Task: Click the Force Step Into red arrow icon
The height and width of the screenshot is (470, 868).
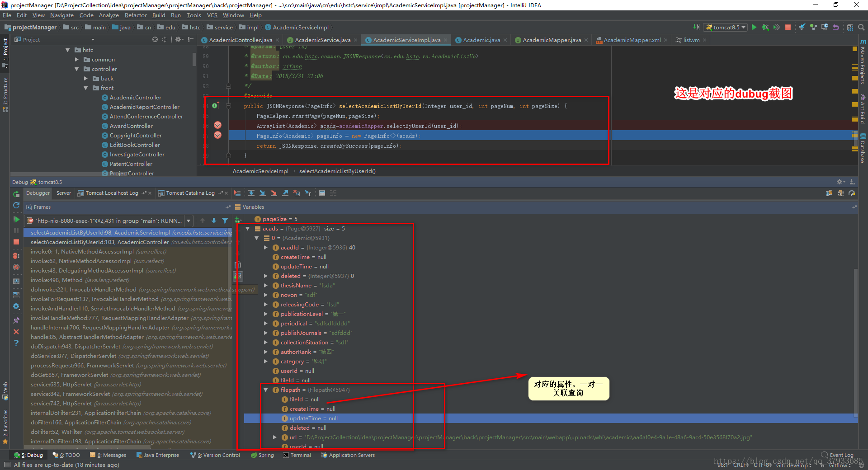Action: [274, 193]
